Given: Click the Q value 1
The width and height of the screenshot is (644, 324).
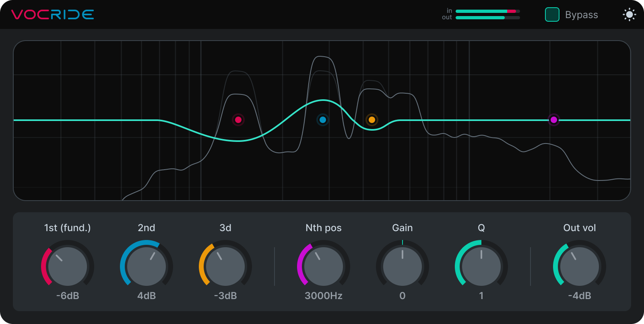Looking at the screenshot, I should [481, 296].
